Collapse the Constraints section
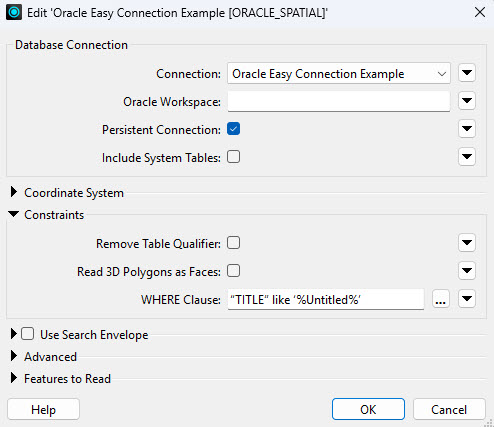Screen dimensions: 494x427 click(14, 214)
